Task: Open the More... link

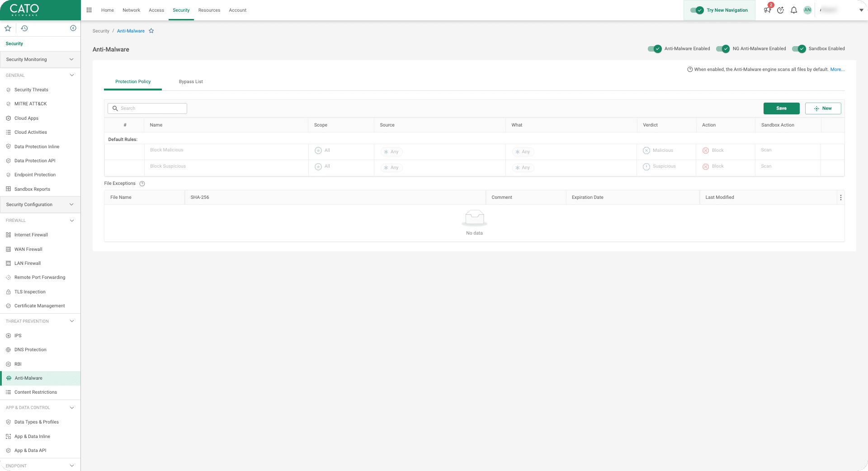Action: [x=837, y=70]
